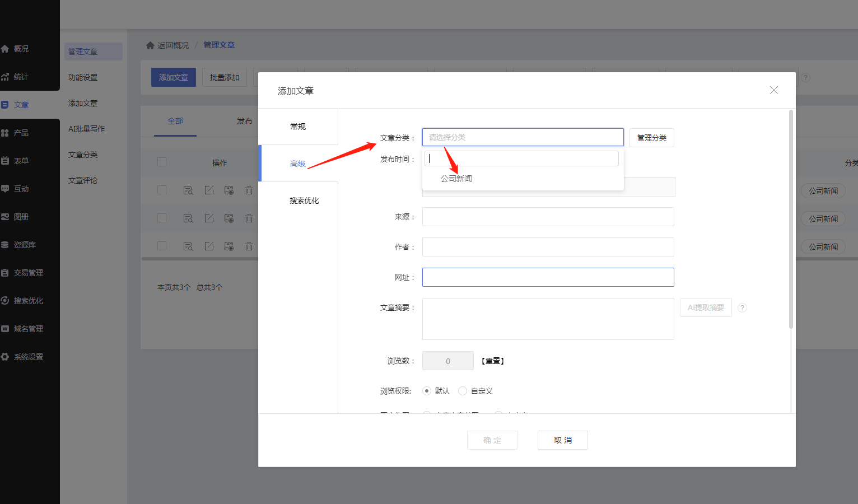Switch to the 常规 tab in dialog
Viewport: 858px width, 504px height.
pos(298,127)
